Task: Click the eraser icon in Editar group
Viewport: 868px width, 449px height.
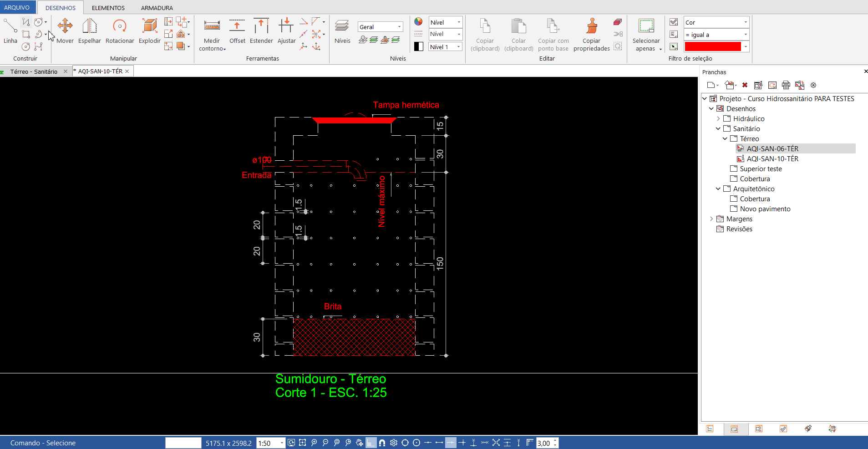Action: tap(618, 22)
